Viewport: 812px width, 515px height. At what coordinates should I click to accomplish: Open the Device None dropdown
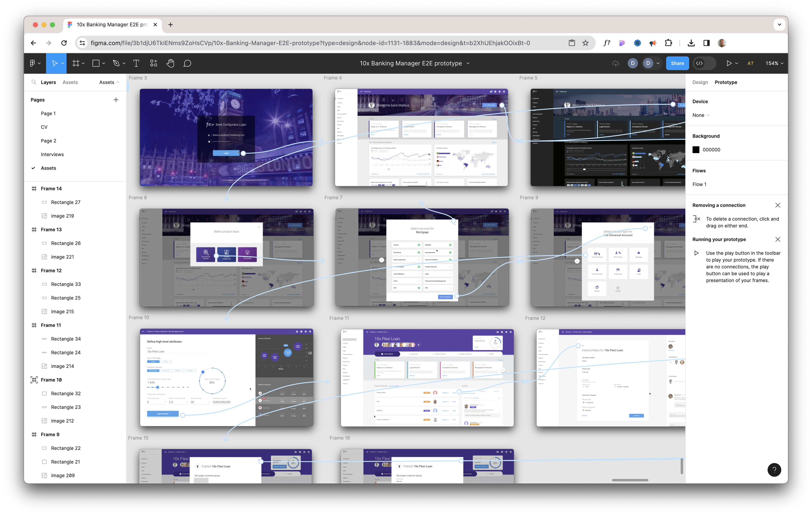(x=701, y=115)
